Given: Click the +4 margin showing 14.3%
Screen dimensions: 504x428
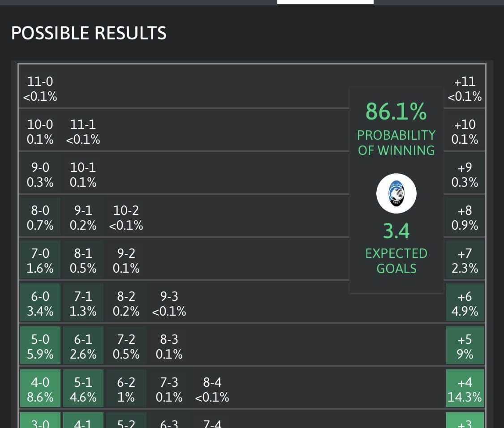Looking at the screenshot, I should pos(465,389).
